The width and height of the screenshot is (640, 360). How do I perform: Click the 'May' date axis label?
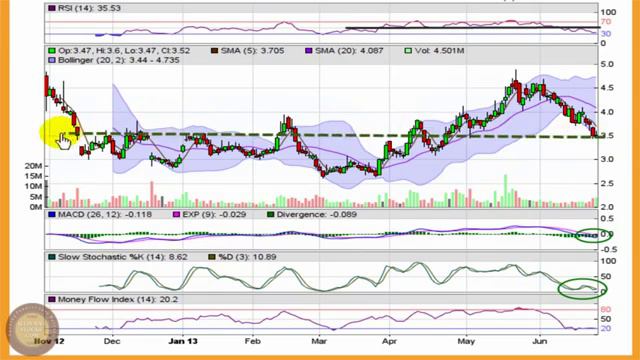point(466,341)
